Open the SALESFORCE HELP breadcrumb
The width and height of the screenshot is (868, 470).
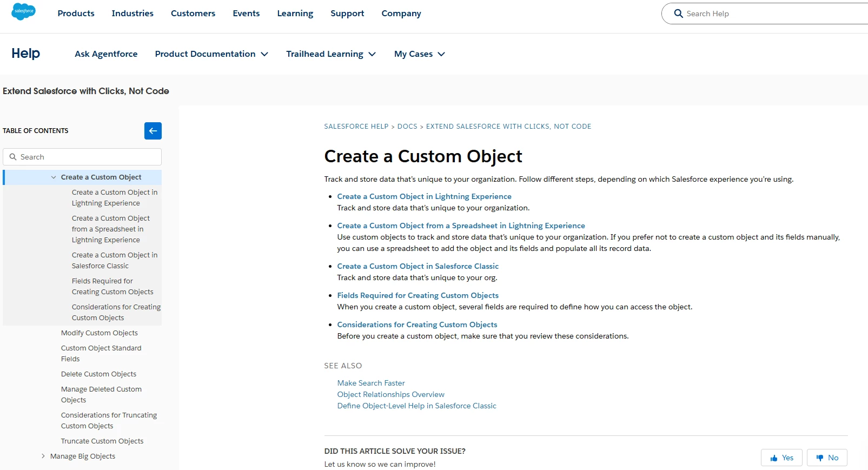pos(356,127)
